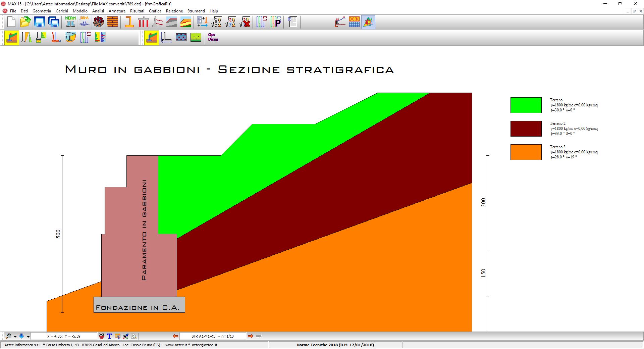
Task: Open the SISMA seismic settings icon
Action: [85, 22]
